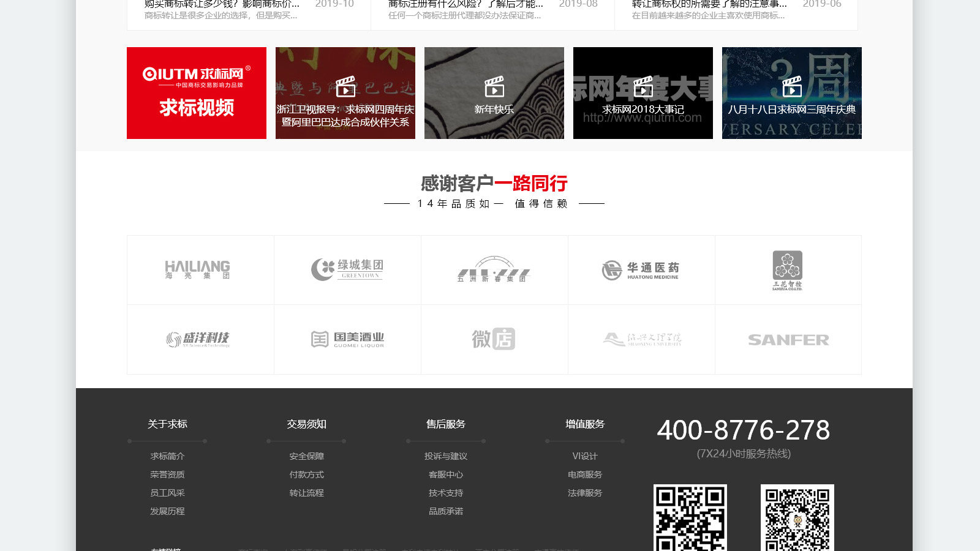
Task: Select the VI设计 service link
Action: coord(584,456)
